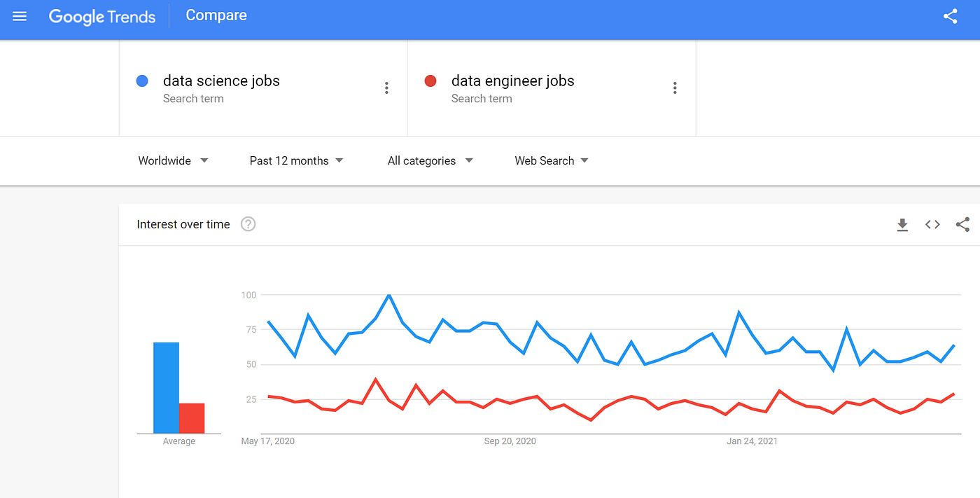The image size is (980, 498).
Task: Edit the data science jobs search term
Action: tap(221, 81)
